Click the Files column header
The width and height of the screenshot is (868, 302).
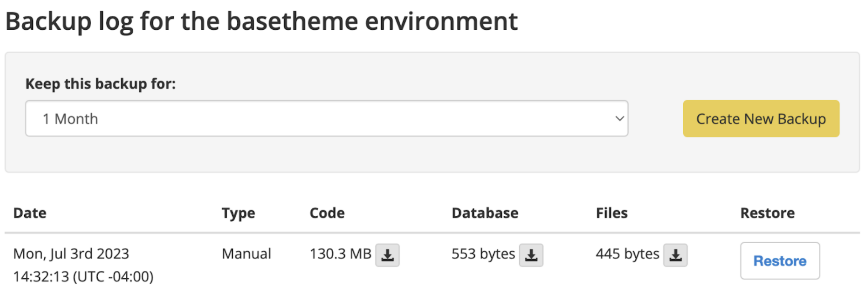pyautogui.click(x=612, y=213)
